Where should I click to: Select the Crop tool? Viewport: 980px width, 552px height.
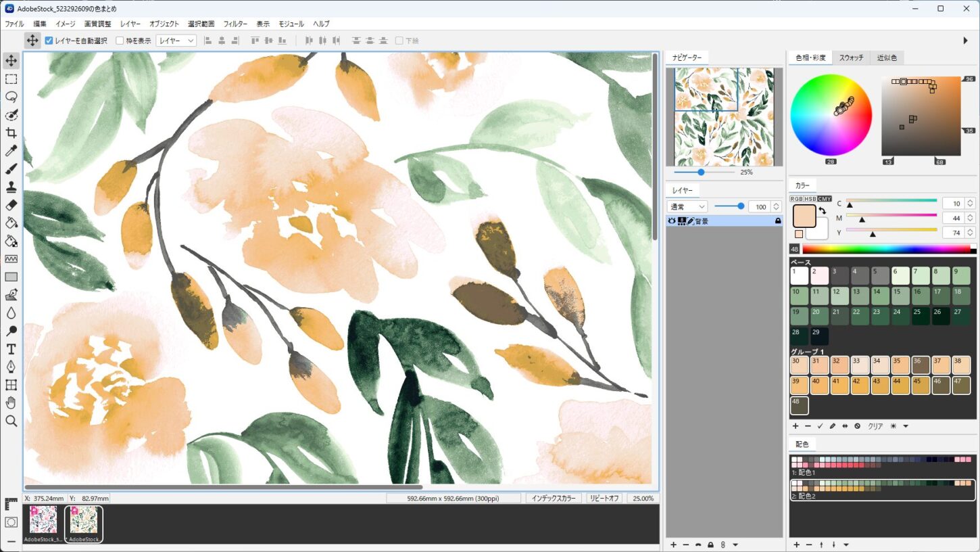[x=11, y=133]
